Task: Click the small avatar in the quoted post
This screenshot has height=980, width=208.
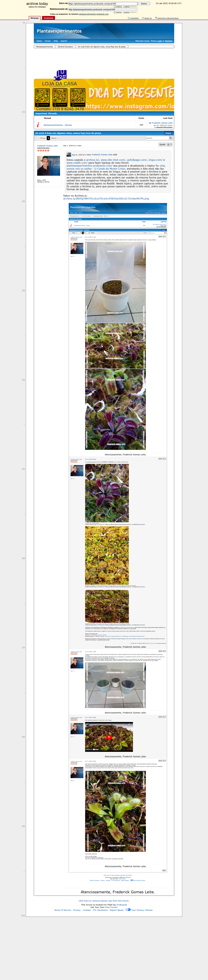Action: (69, 155)
